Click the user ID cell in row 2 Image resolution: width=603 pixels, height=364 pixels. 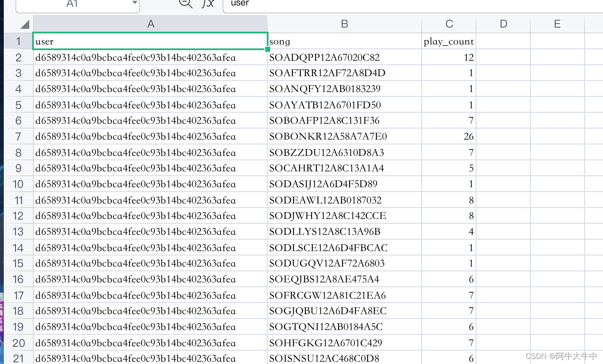coord(150,57)
